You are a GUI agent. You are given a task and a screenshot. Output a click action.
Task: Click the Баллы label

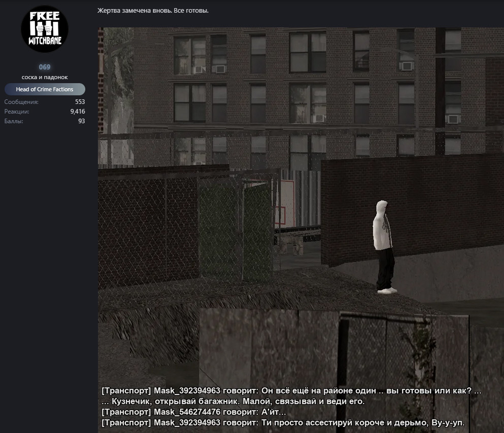[14, 121]
